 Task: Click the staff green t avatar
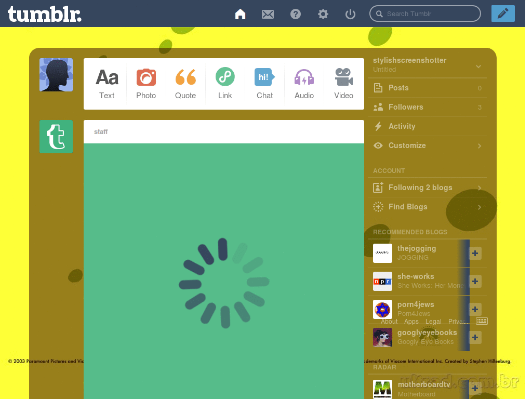56,137
